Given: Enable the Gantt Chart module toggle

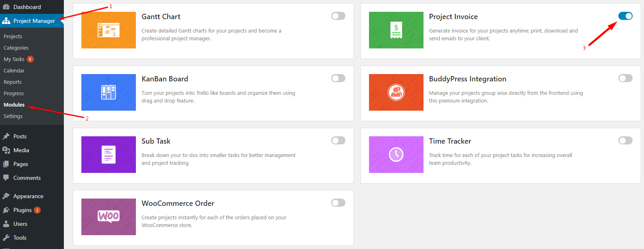Looking at the screenshot, I should click(x=338, y=16).
